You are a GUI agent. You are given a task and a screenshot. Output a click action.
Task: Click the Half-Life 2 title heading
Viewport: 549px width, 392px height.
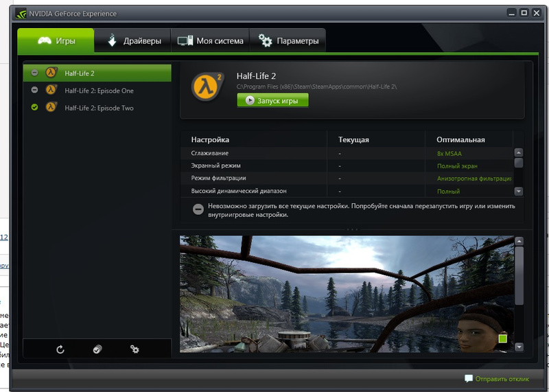(x=256, y=76)
